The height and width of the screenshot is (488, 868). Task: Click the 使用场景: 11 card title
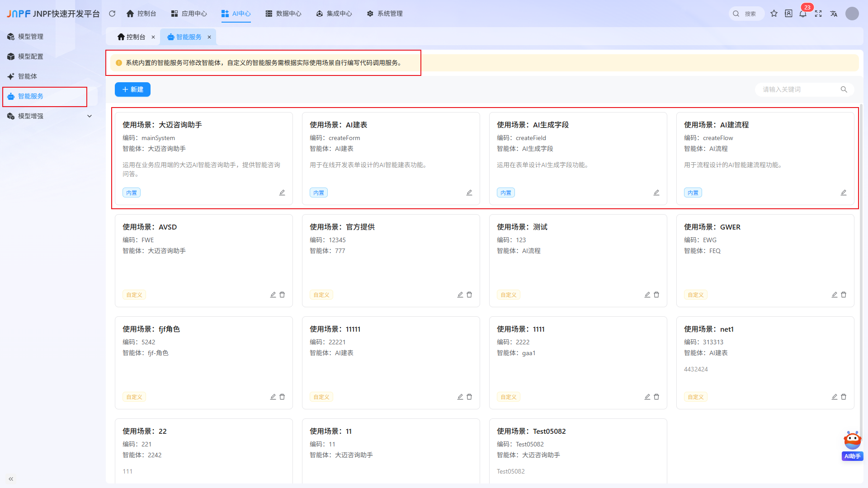[330, 431]
